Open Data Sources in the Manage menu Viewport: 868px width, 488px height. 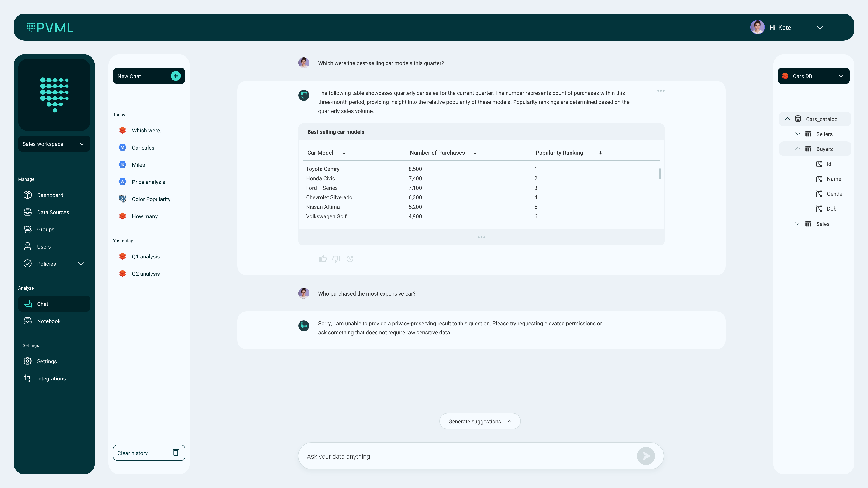53,212
